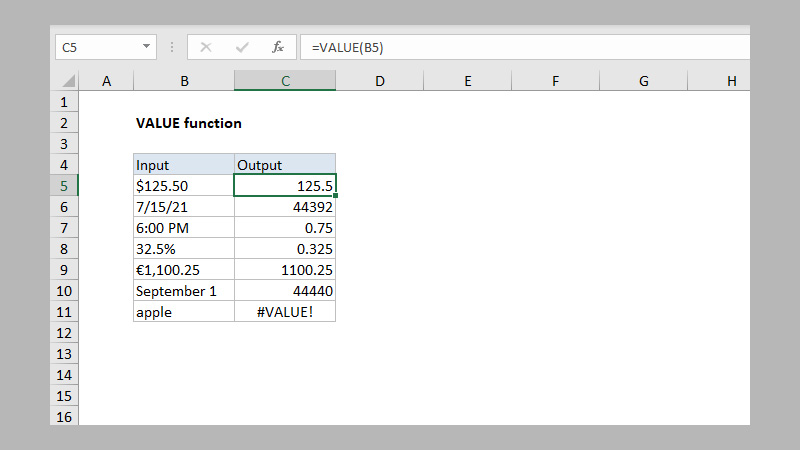Open the Name Box dropdown arrow
The height and width of the screenshot is (450, 800).
pos(147,47)
